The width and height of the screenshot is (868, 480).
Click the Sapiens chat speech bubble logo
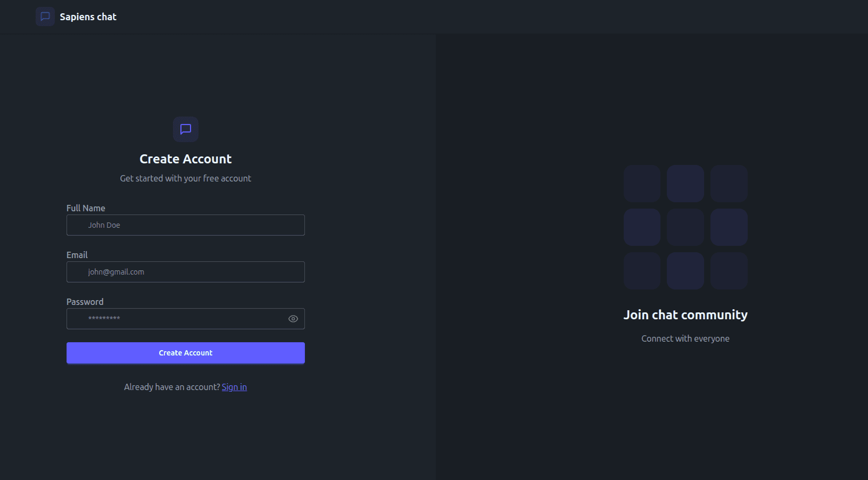[x=45, y=16]
